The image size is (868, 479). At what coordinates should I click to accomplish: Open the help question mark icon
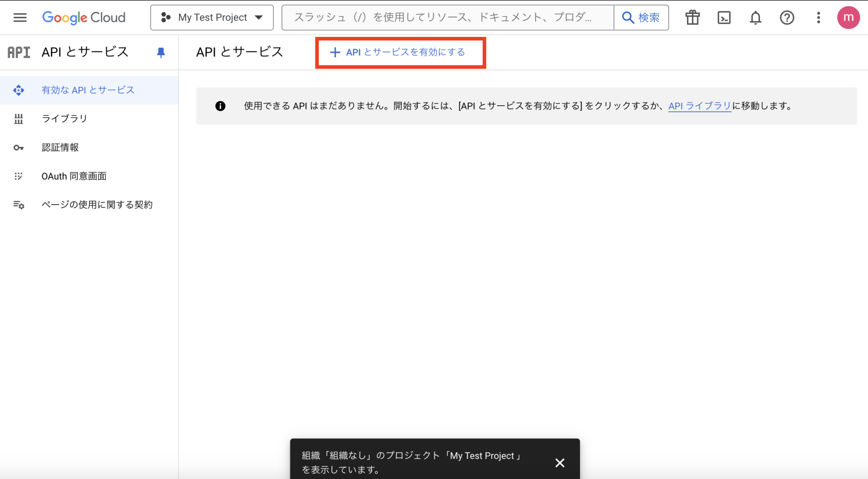tap(787, 17)
